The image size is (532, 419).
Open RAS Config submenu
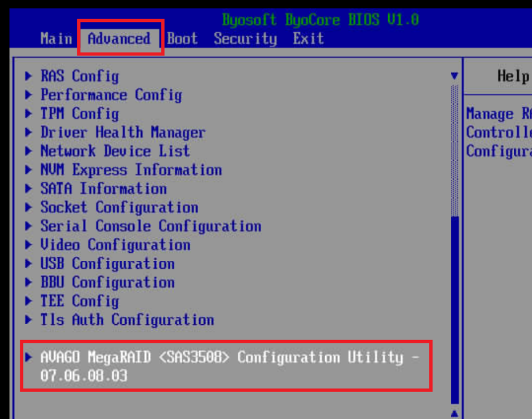79,76
